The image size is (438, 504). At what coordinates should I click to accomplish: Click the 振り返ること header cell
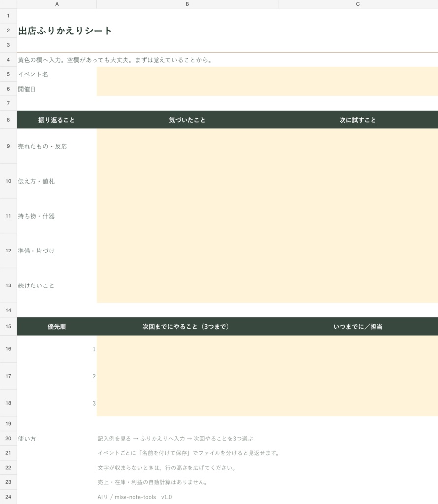point(57,120)
